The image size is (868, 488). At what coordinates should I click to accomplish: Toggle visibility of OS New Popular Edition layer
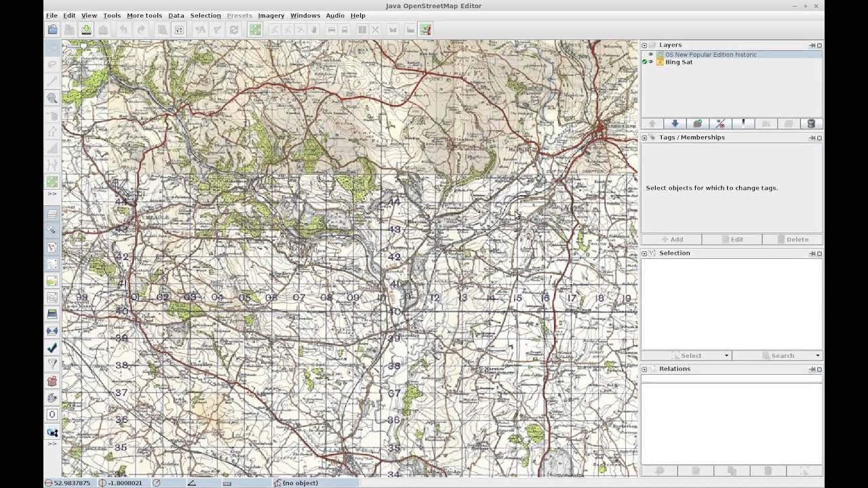pyautogui.click(x=651, y=54)
